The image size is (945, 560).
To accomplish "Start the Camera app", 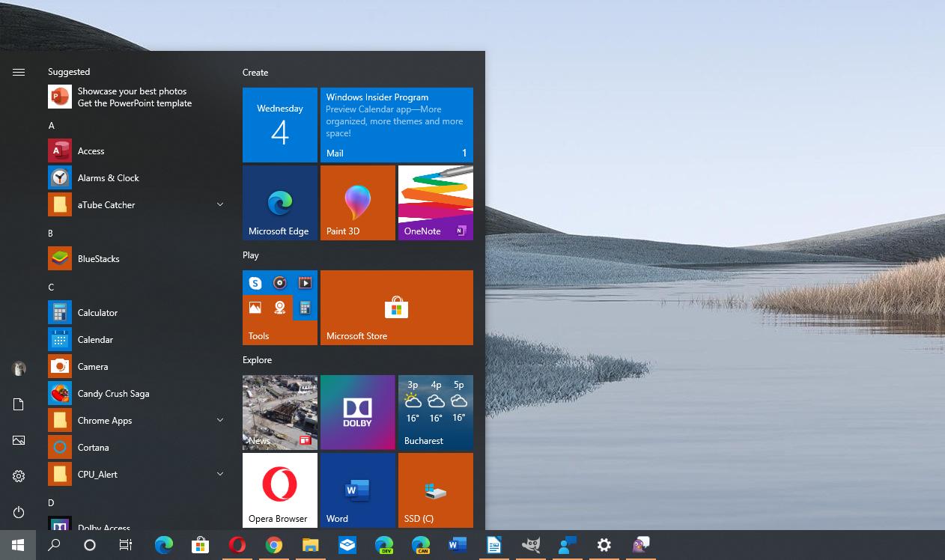I will click(135, 367).
